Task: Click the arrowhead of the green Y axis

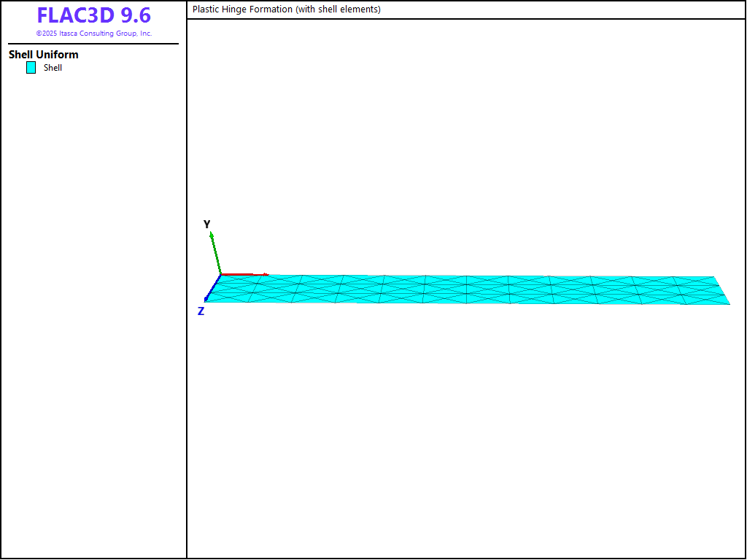Action: tap(211, 235)
